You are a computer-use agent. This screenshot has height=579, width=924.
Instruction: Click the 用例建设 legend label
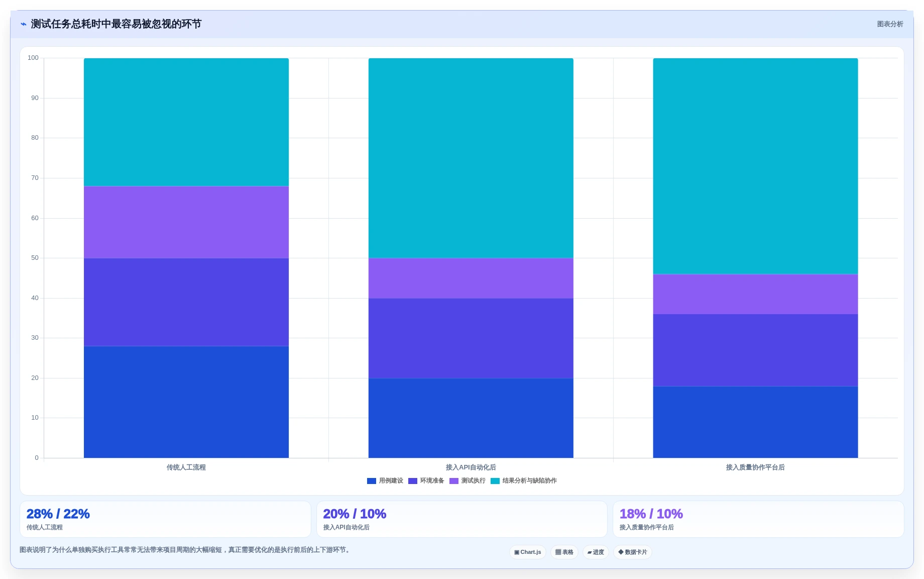tap(391, 481)
